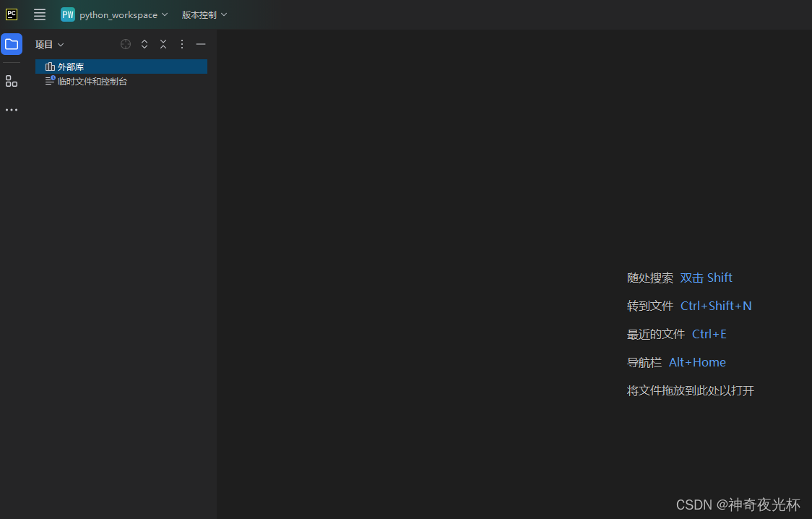The image size is (812, 519).
Task: Click the Alt+Home navigation bar shortcut
Action: (x=697, y=362)
